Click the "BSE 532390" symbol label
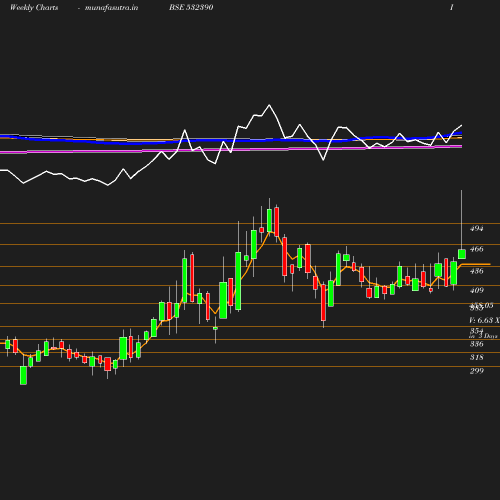The width and height of the screenshot is (500, 500). pos(191,7)
